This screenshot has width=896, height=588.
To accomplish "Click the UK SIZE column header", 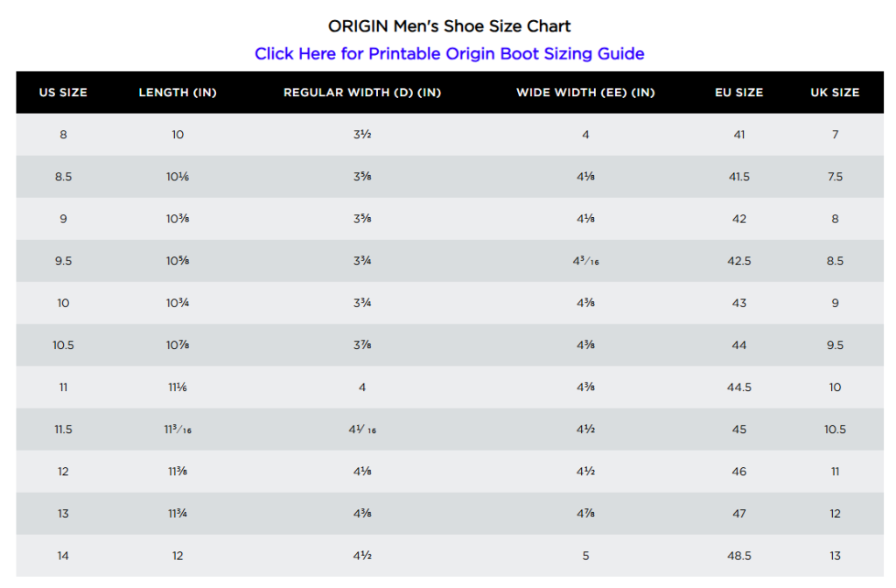I will 835,93.
